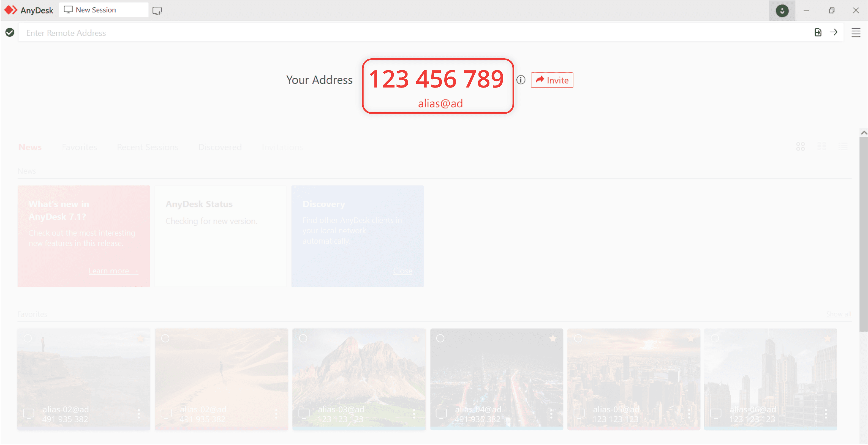Click monitor icon on alias-05@ad card
Image resolution: width=868 pixels, height=445 pixels.
pyautogui.click(x=579, y=414)
